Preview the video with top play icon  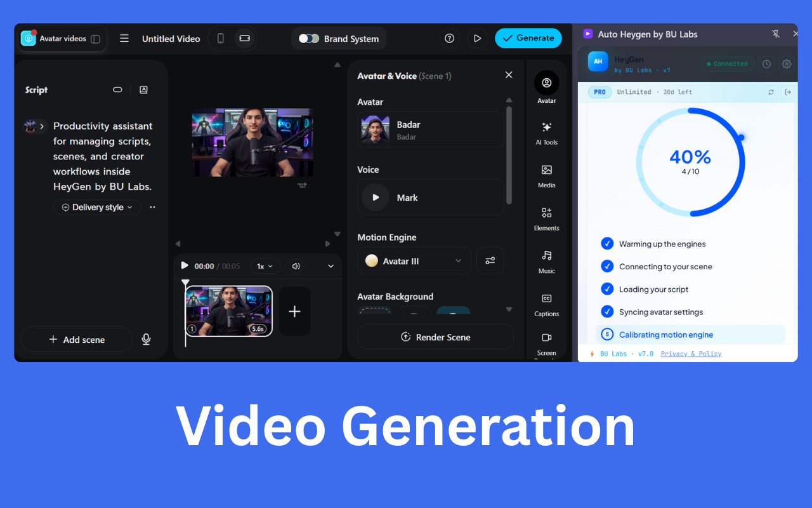(477, 38)
